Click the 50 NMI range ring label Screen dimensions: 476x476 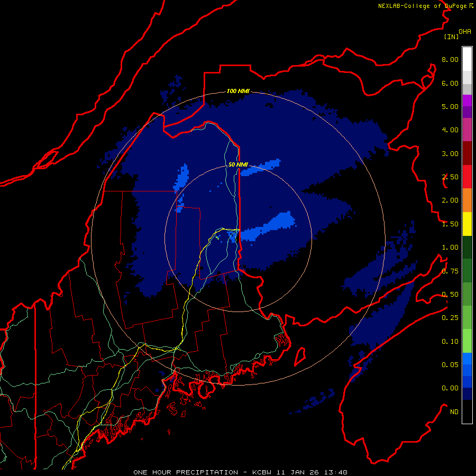tap(238, 164)
